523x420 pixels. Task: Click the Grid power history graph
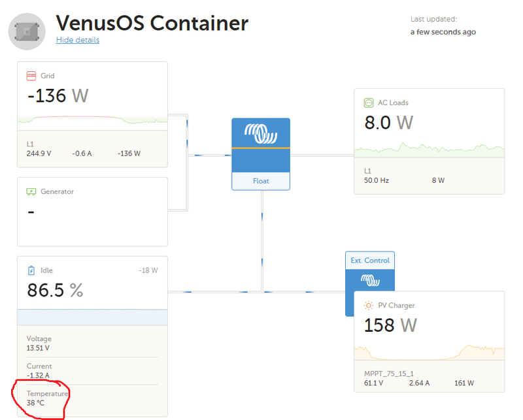[x=92, y=121]
